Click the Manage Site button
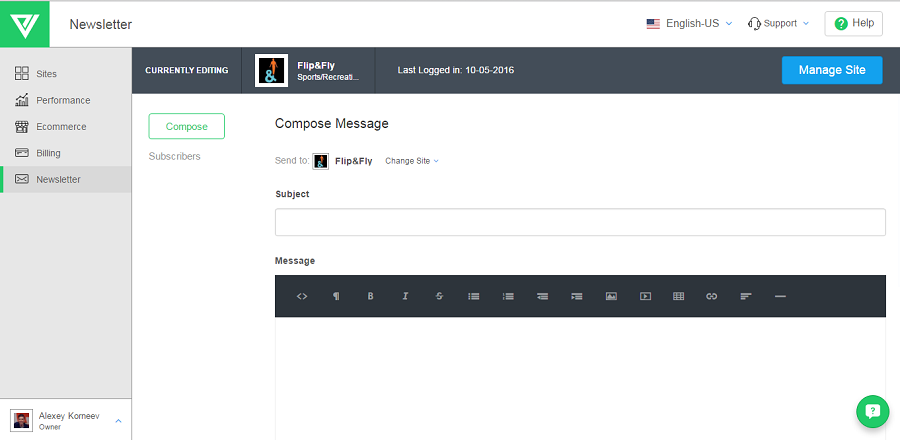This screenshot has height=440, width=900. [x=832, y=70]
